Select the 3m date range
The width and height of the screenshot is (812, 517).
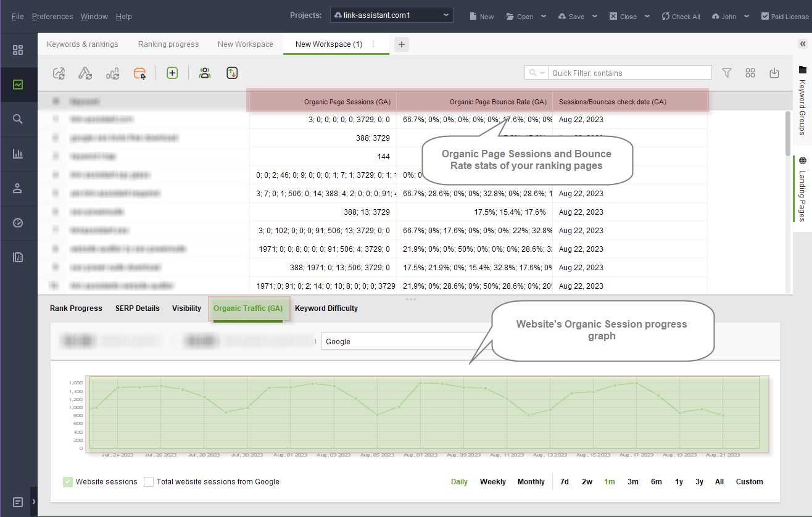point(633,482)
